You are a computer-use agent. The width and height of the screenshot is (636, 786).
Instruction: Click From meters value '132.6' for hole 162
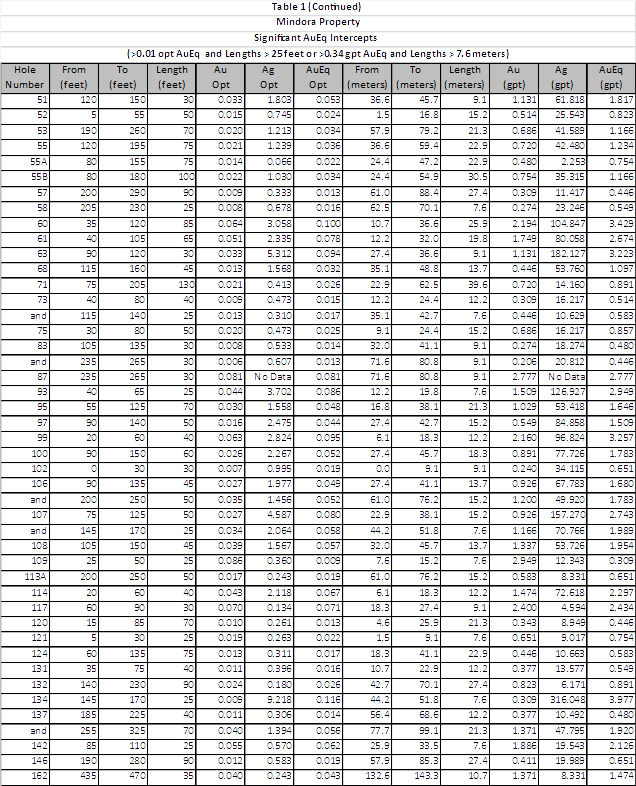pyautogui.click(x=377, y=776)
